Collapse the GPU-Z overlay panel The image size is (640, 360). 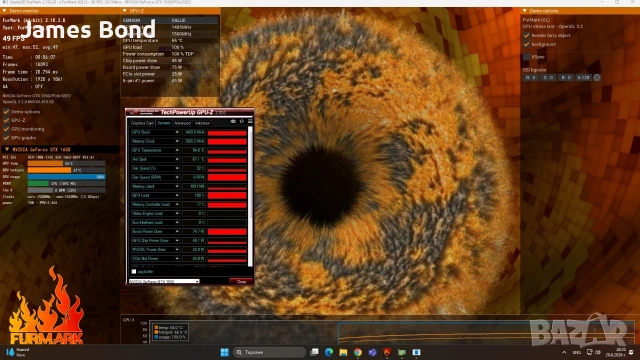click(124, 11)
